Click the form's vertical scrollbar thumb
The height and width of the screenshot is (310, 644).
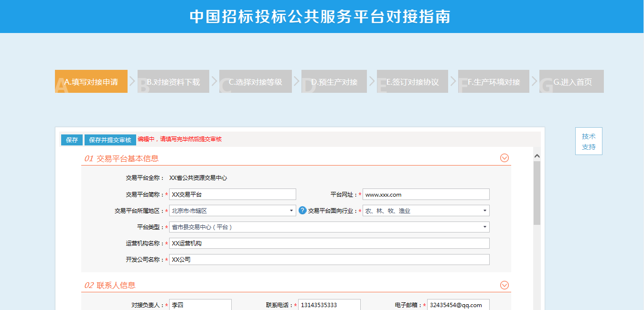537,191
